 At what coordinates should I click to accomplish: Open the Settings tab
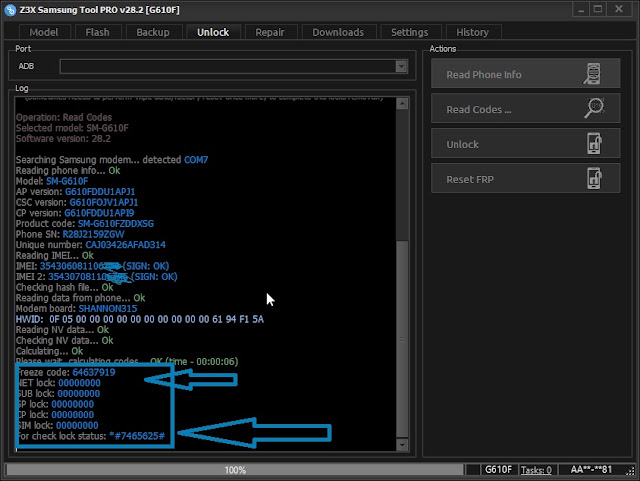click(x=410, y=32)
